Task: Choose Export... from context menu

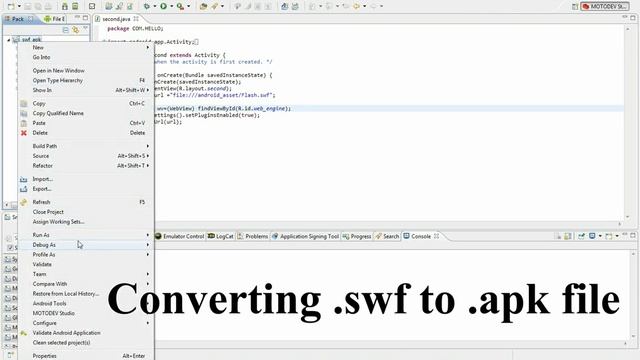Action: pyautogui.click(x=87, y=189)
